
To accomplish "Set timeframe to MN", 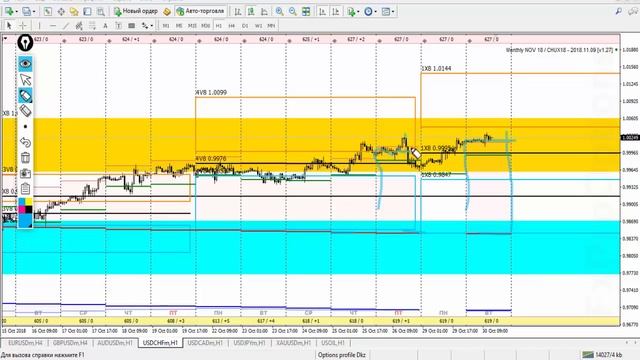I will pos(271,26).
